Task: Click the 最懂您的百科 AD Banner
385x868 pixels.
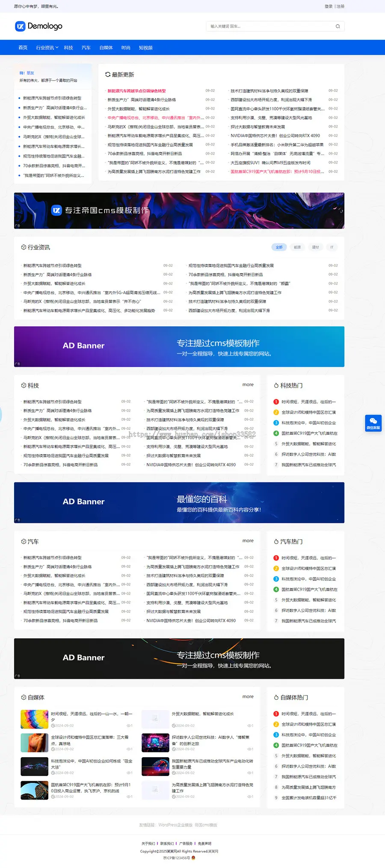Action: [x=179, y=502]
